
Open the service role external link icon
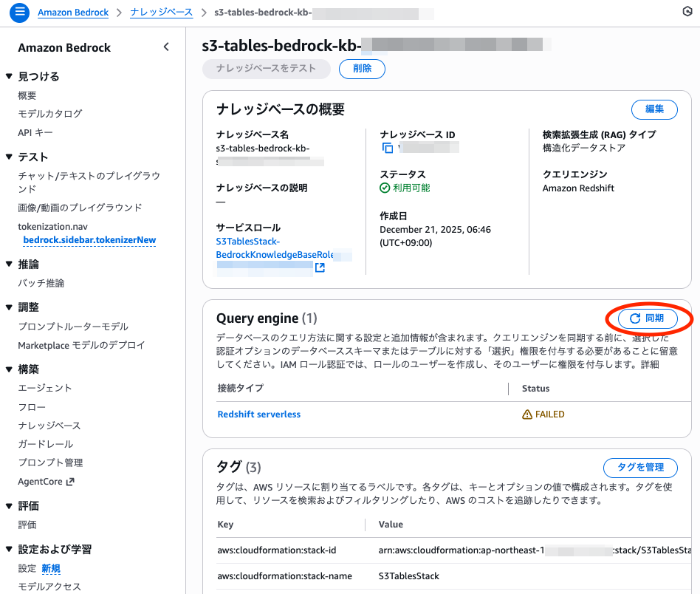[x=320, y=268]
